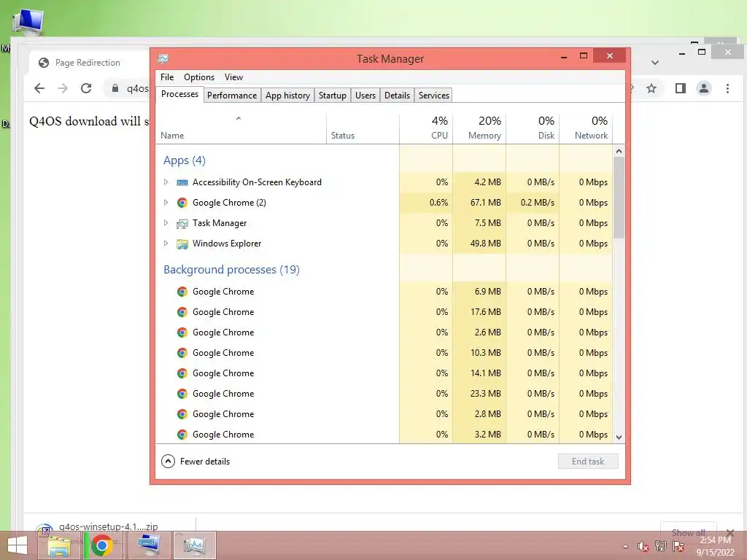Image resolution: width=747 pixels, height=560 pixels.
Task: Collapse view with Fewer details
Action: tap(196, 462)
